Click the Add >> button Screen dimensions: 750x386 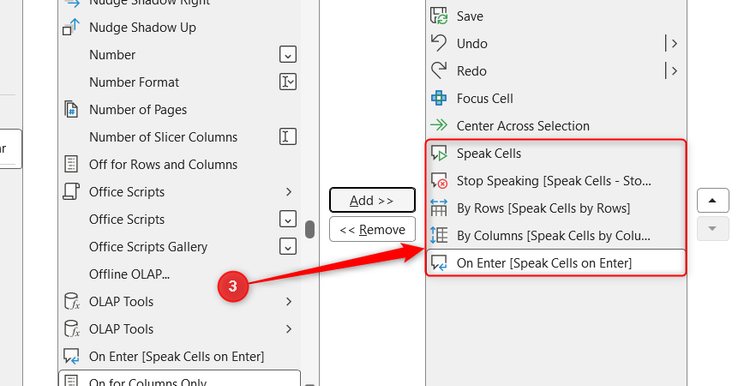[x=372, y=200]
